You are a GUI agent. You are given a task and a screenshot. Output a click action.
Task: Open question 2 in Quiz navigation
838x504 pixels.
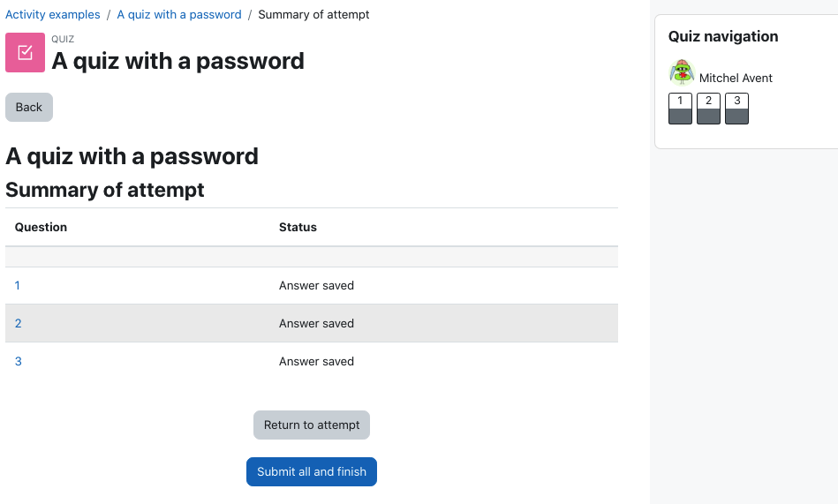point(709,109)
